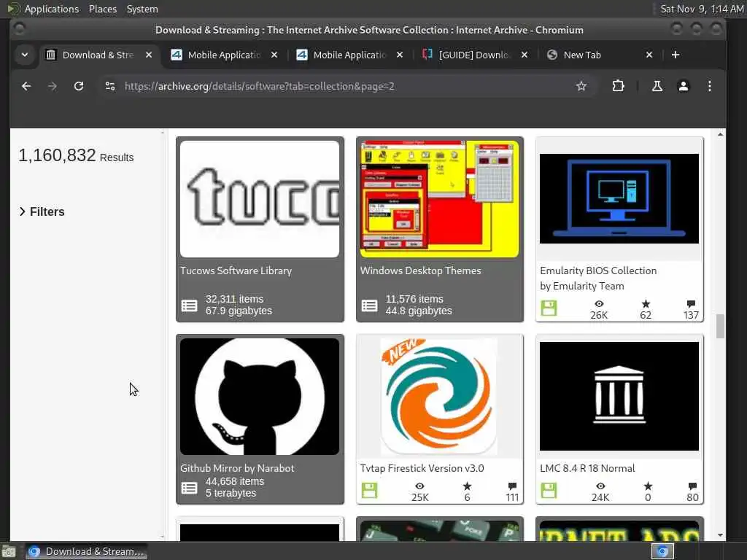Click the Windows Desktop Themes thumbnail
This screenshot has width=747, height=560.
pos(439,198)
